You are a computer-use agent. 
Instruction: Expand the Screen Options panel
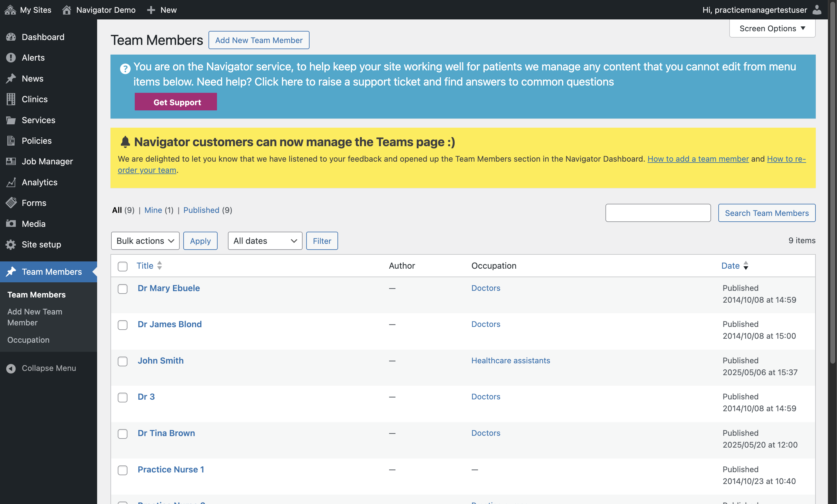tap(772, 29)
